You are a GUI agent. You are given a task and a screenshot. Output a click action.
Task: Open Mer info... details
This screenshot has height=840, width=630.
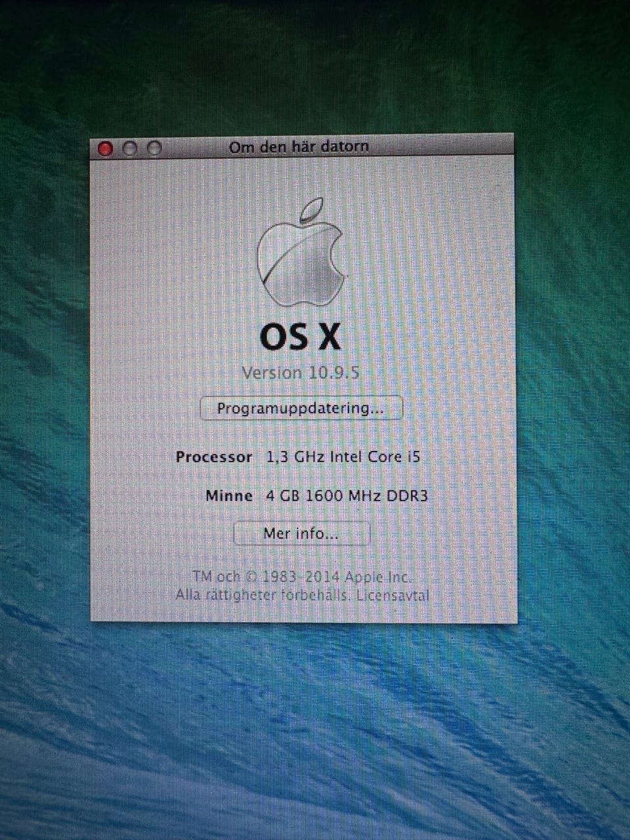[302, 534]
